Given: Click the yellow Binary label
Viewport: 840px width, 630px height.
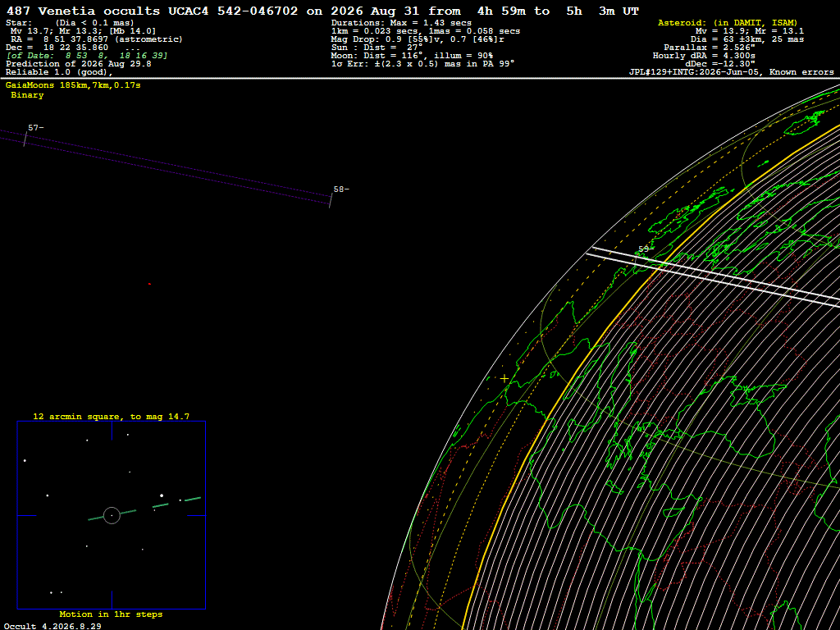Looking at the screenshot, I should coord(27,95).
